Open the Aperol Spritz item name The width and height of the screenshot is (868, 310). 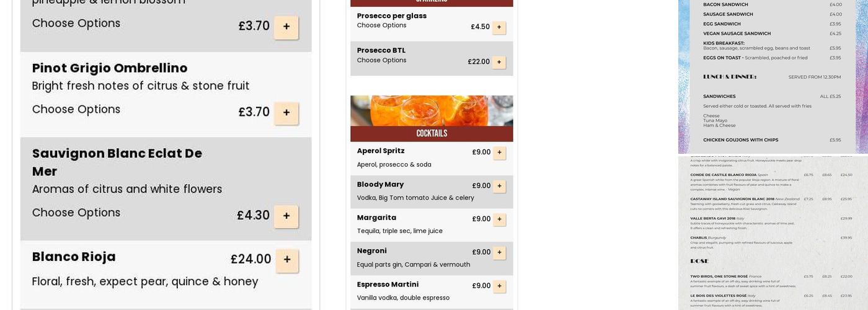point(381,151)
